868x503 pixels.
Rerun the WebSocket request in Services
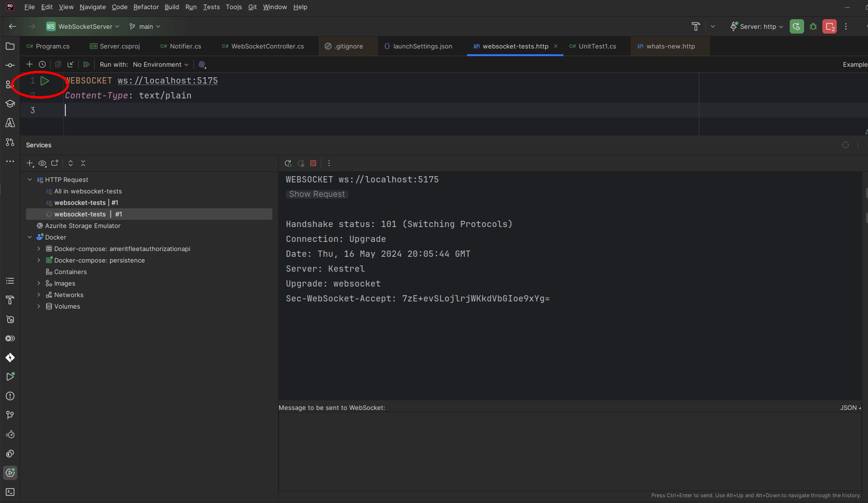coord(288,163)
